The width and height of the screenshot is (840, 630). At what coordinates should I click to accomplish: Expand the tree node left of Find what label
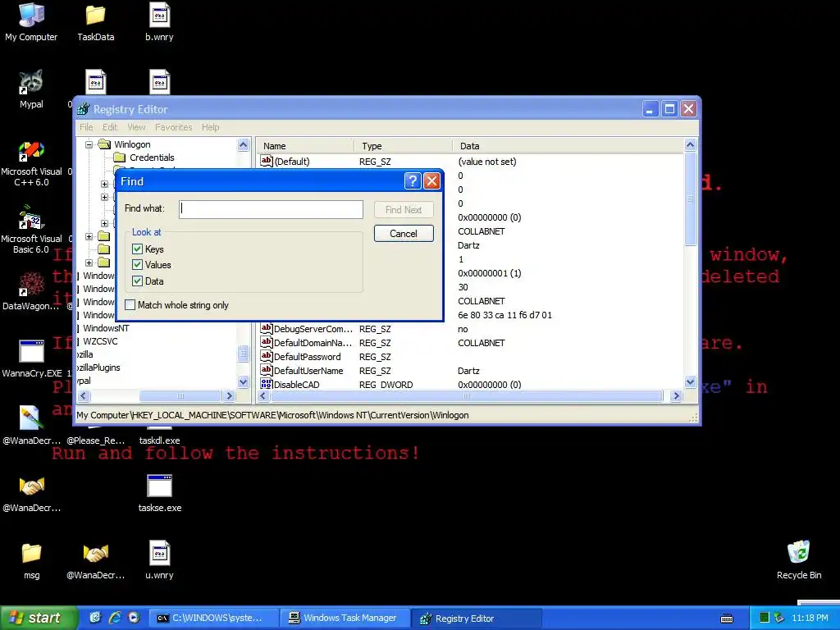[104, 197]
